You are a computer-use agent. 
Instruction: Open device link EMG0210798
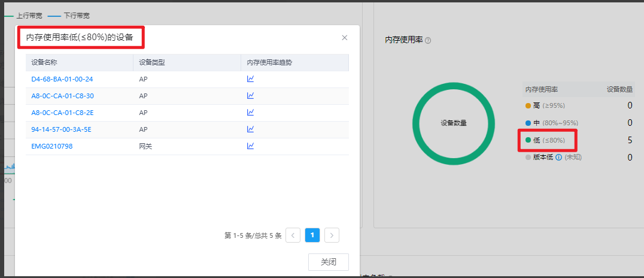[x=52, y=146]
